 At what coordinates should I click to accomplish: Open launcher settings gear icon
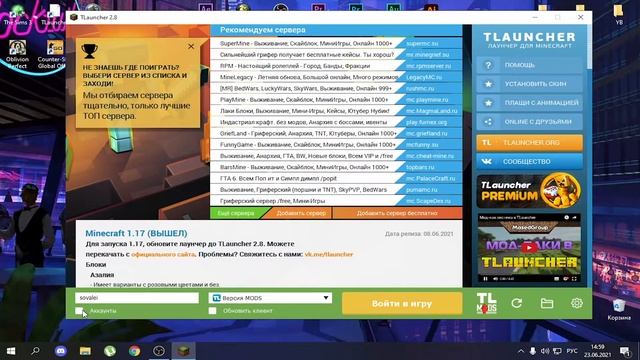pos(577,303)
